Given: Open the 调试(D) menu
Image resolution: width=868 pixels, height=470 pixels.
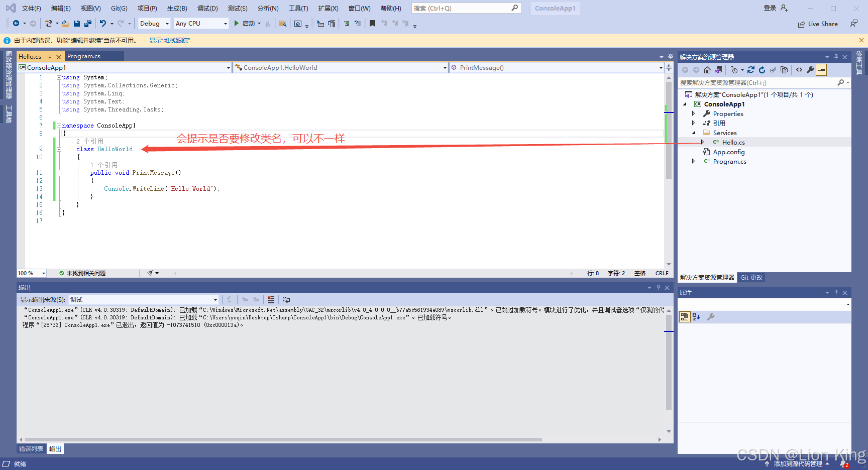Looking at the screenshot, I should (x=207, y=9).
